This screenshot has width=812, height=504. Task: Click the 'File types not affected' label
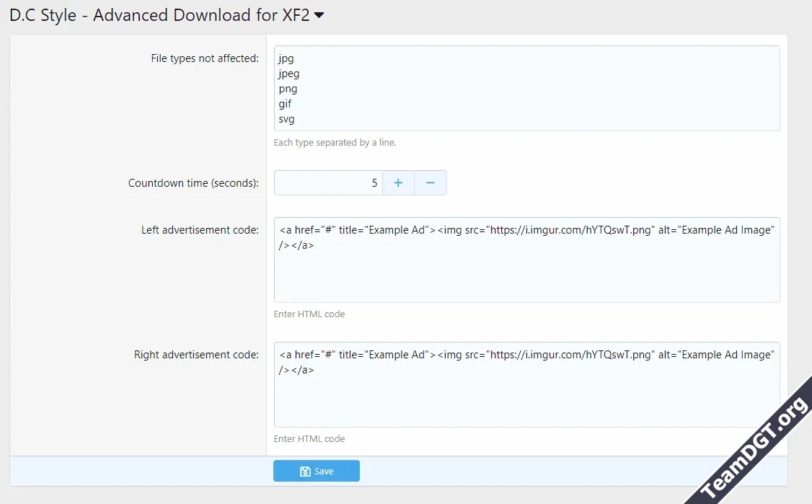[204, 58]
